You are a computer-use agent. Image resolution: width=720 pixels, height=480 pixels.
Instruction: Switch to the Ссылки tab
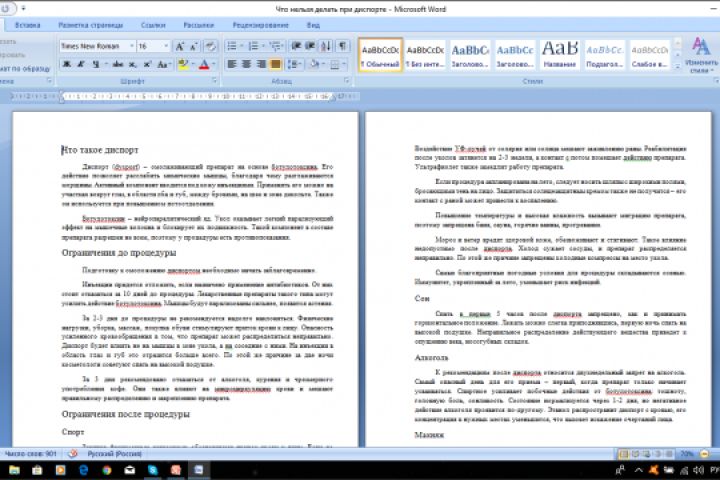coord(153,25)
